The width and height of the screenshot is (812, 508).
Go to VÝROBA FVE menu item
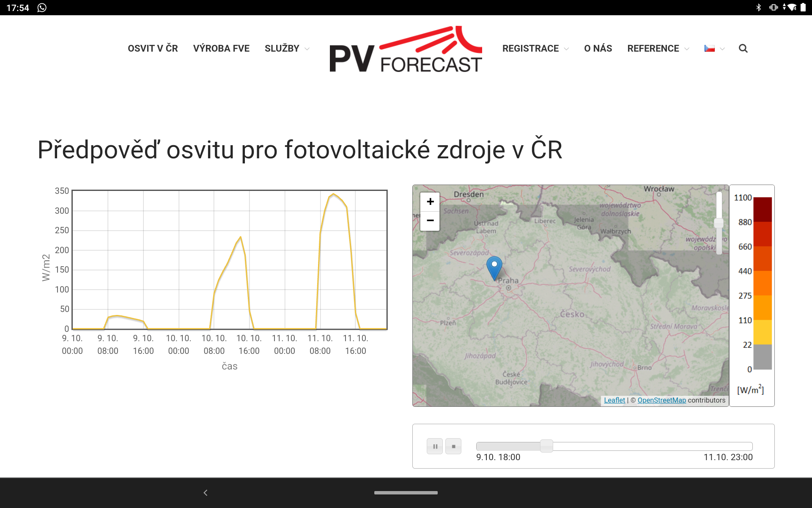pyautogui.click(x=221, y=48)
